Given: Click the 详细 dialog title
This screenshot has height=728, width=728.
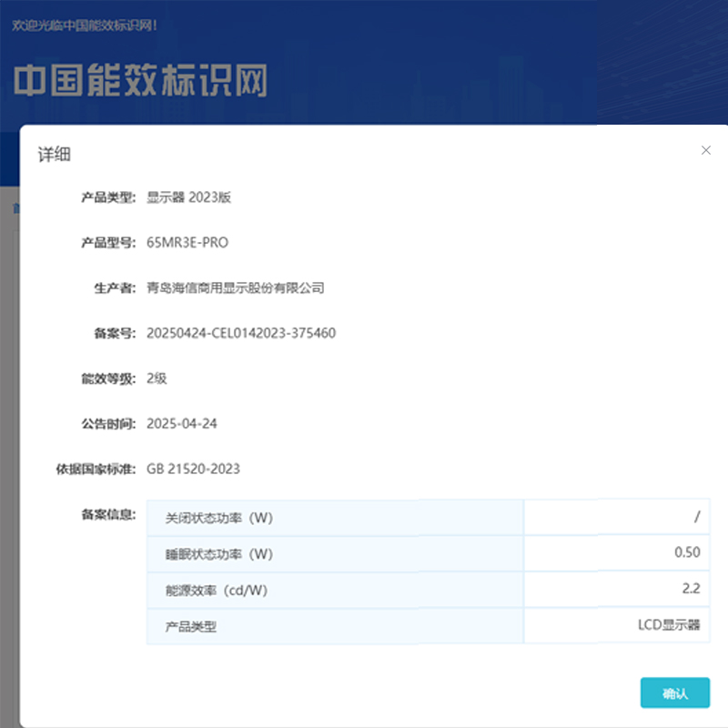Looking at the screenshot, I should [55, 154].
